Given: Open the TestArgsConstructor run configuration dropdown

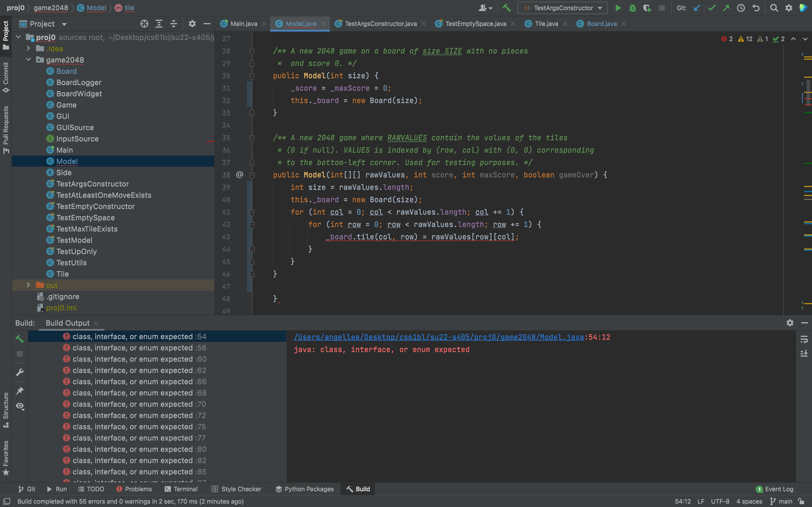Looking at the screenshot, I should [x=600, y=8].
